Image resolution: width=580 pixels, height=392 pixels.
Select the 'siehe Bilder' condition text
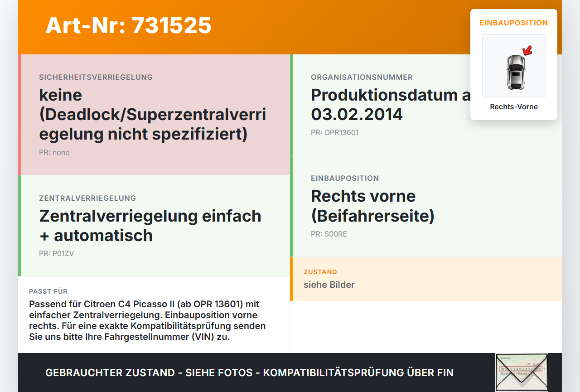(329, 285)
